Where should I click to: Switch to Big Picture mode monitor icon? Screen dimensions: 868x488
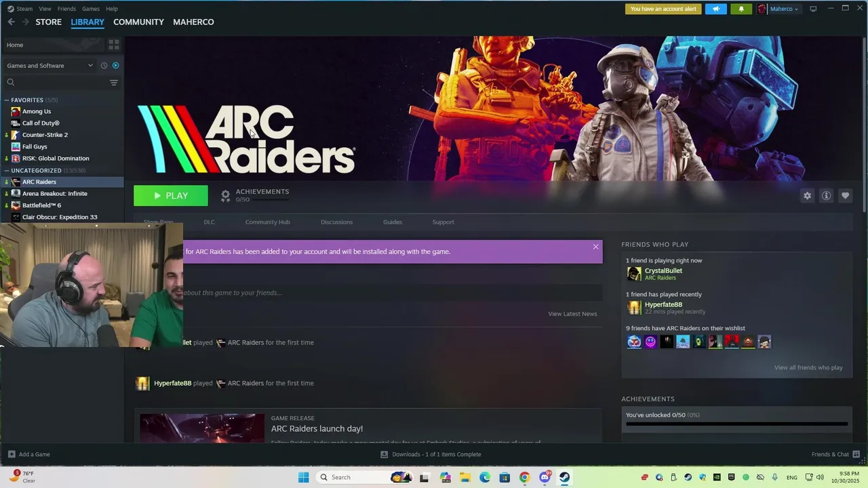pyautogui.click(x=813, y=9)
